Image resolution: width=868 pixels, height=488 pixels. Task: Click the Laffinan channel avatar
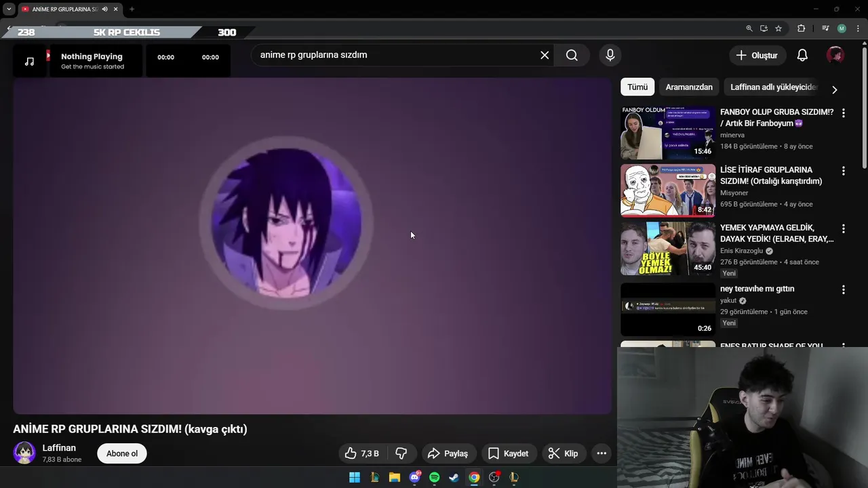(x=24, y=453)
